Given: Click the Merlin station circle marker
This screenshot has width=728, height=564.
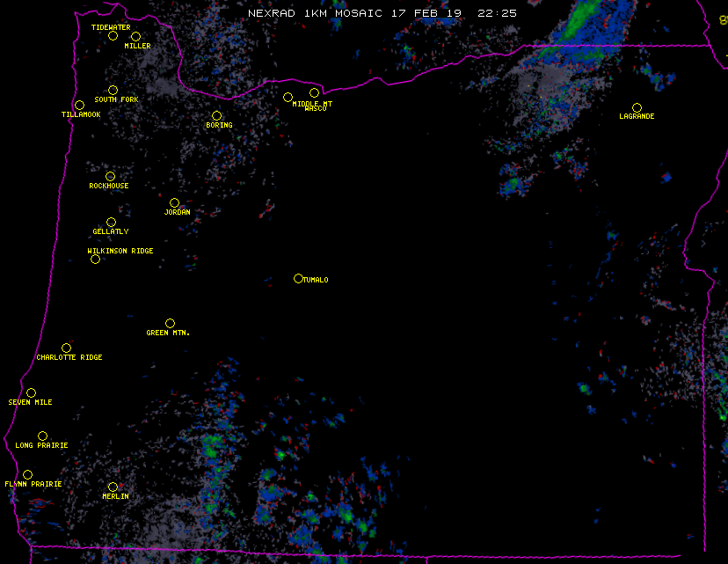Looking at the screenshot, I should [x=113, y=487].
